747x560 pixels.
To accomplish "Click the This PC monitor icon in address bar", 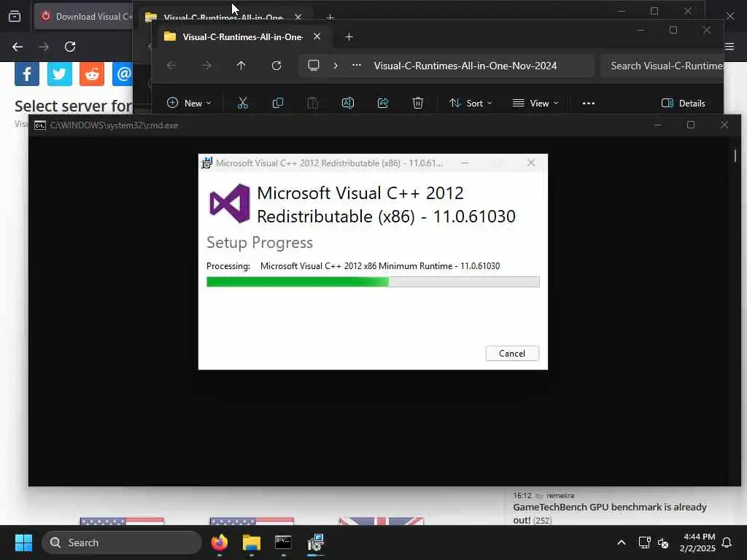I will 314,65.
